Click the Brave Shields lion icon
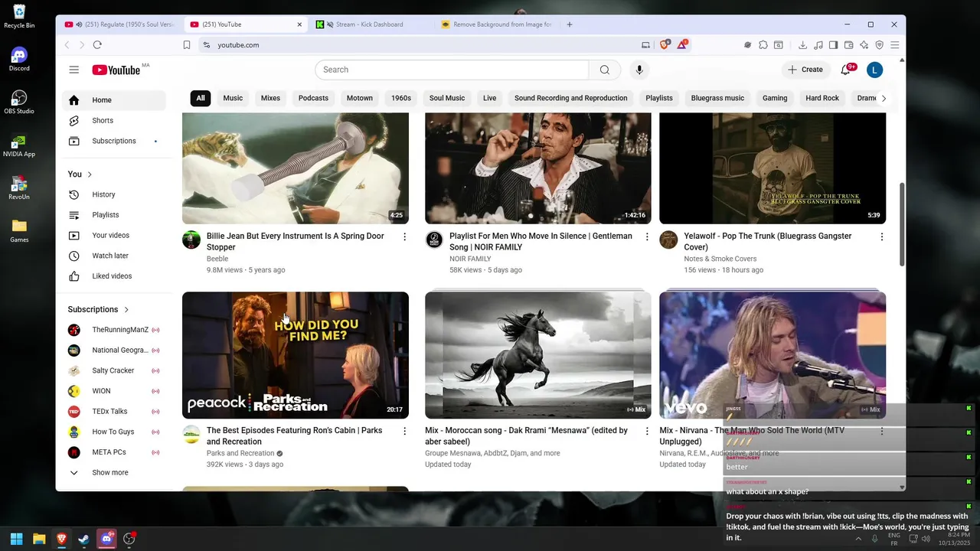This screenshot has height=551, width=980. tap(665, 45)
